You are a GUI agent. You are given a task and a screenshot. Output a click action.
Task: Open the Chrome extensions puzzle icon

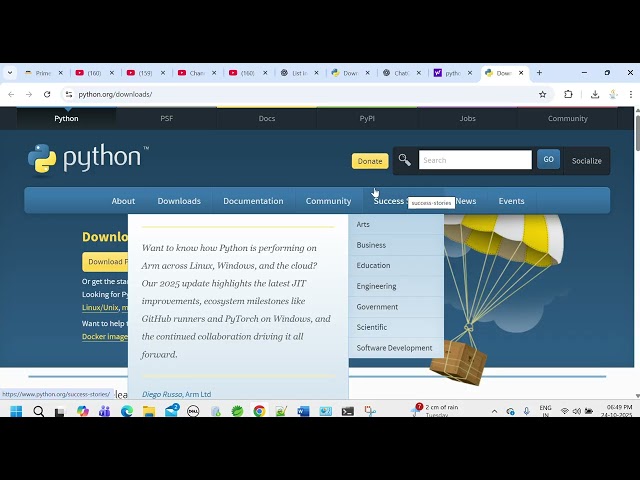(x=568, y=94)
